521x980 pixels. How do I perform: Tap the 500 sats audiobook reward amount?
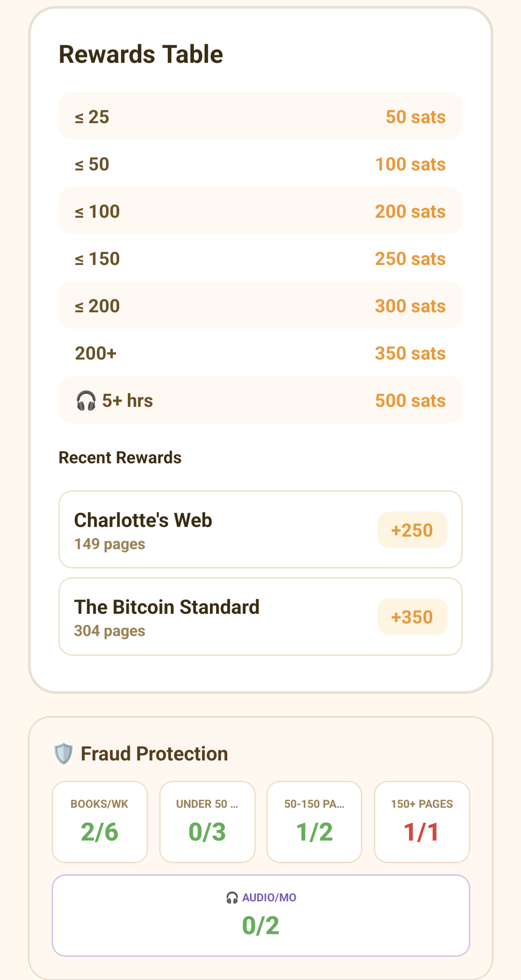(x=411, y=400)
